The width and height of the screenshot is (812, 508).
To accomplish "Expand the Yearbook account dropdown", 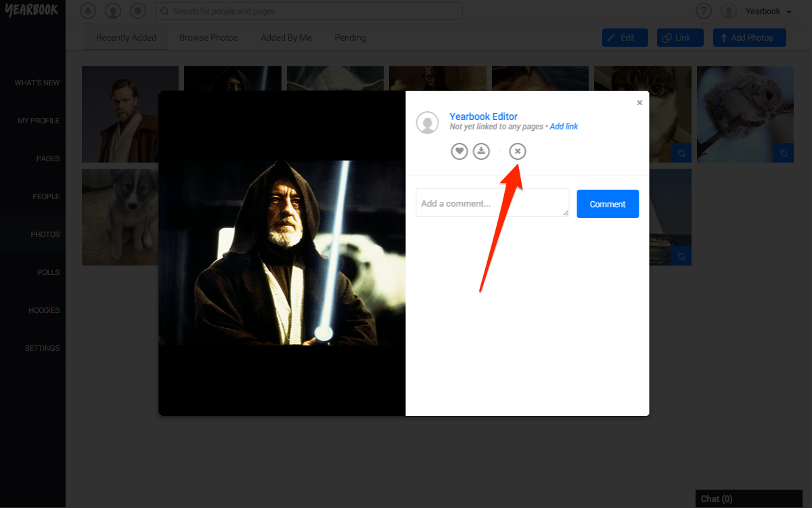I will pyautogui.click(x=769, y=12).
